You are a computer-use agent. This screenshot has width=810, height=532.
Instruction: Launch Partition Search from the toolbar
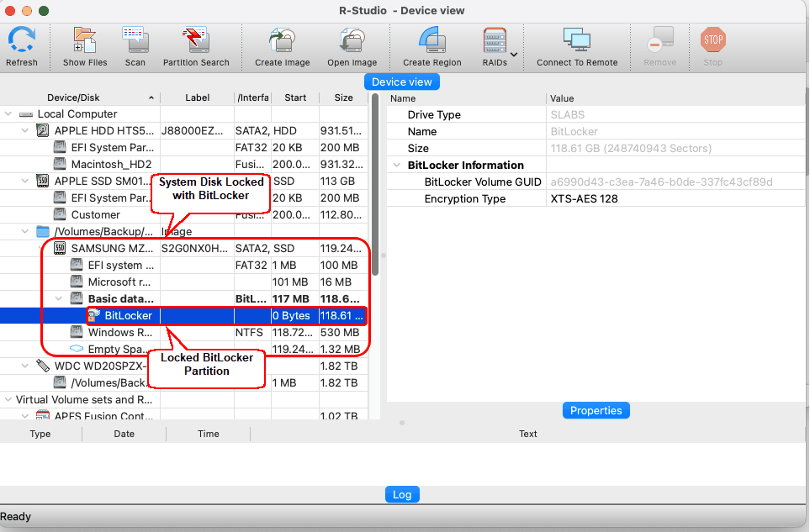click(x=196, y=40)
